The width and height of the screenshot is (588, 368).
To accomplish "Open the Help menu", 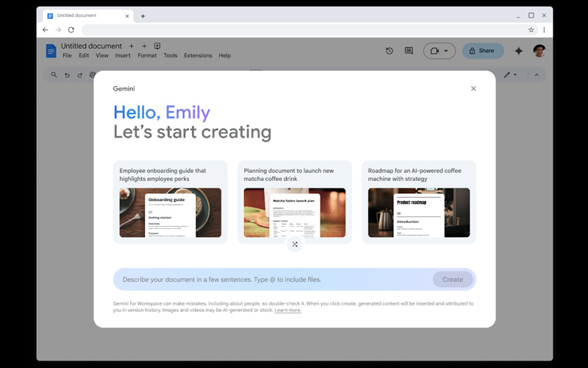I will point(225,55).
